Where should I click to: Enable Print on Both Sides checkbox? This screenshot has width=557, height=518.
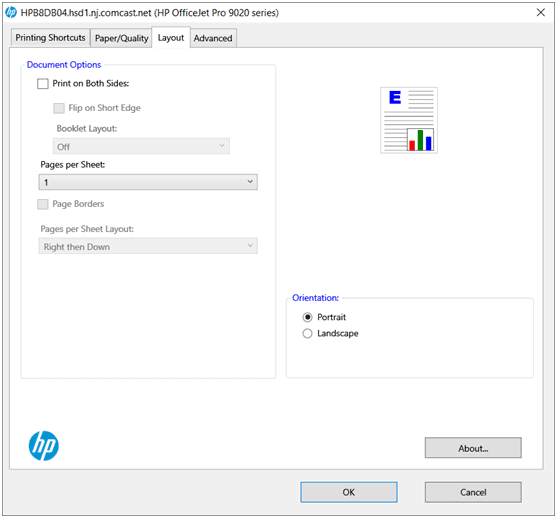pyautogui.click(x=43, y=84)
